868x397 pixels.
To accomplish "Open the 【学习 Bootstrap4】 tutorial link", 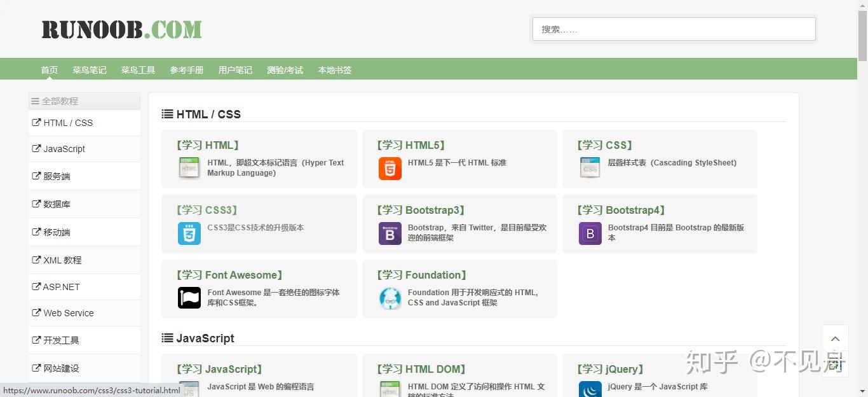I will click(621, 211).
